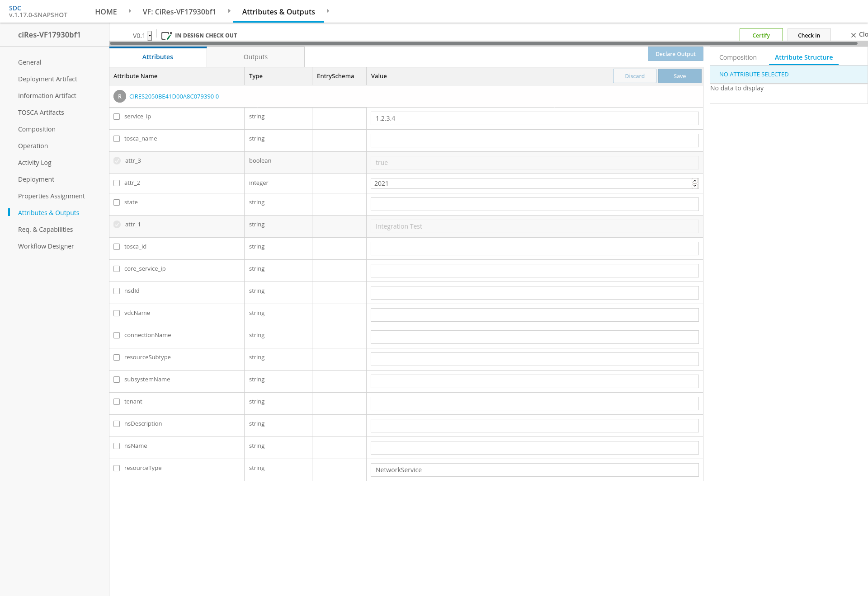Toggle the service_ip checkbox

pyautogui.click(x=117, y=117)
